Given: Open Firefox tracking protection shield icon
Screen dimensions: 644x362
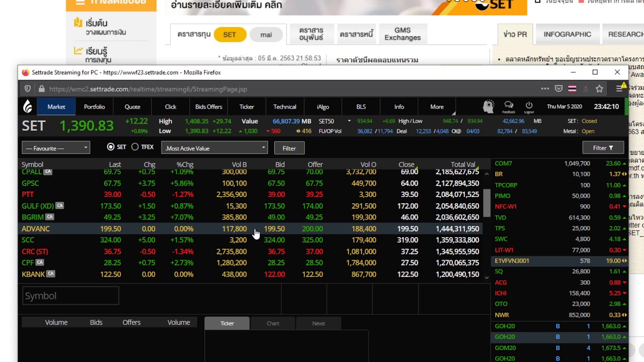Looking at the screenshot, I should coord(28,89).
